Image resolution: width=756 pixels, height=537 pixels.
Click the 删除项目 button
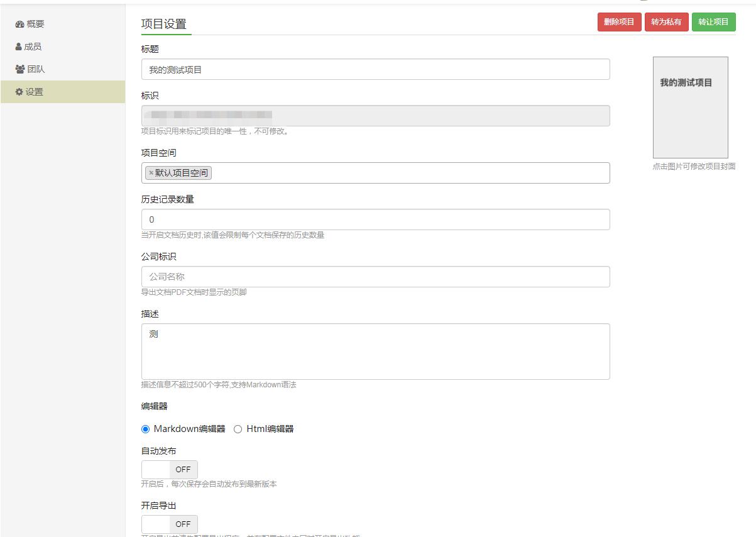point(619,21)
